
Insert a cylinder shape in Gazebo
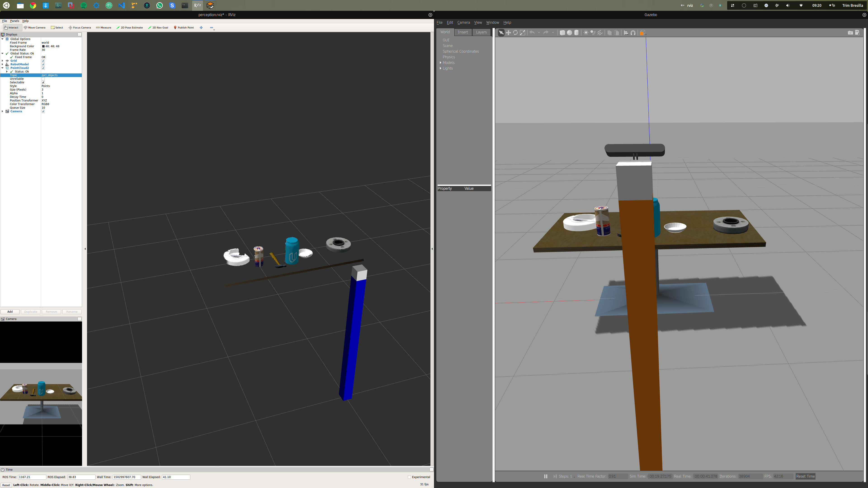click(577, 33)
